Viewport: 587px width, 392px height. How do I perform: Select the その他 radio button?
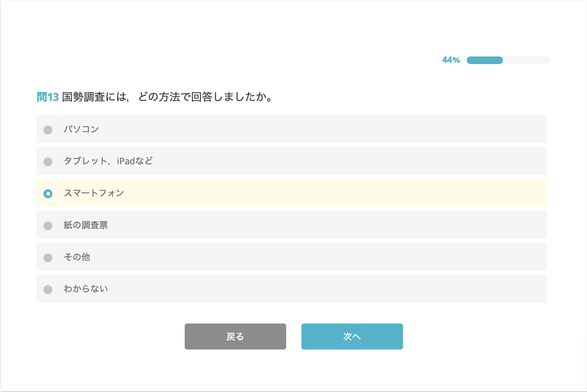(x=48, y=258)
